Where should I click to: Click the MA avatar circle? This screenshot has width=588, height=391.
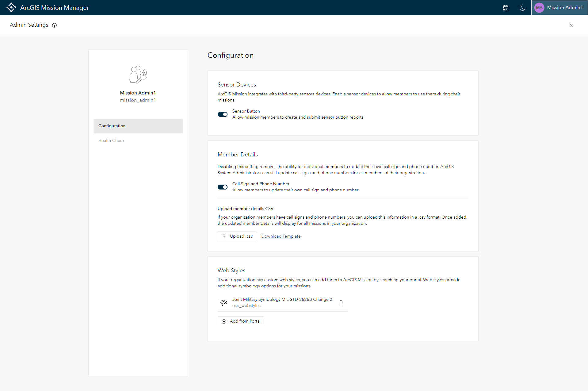pos(539,7)
